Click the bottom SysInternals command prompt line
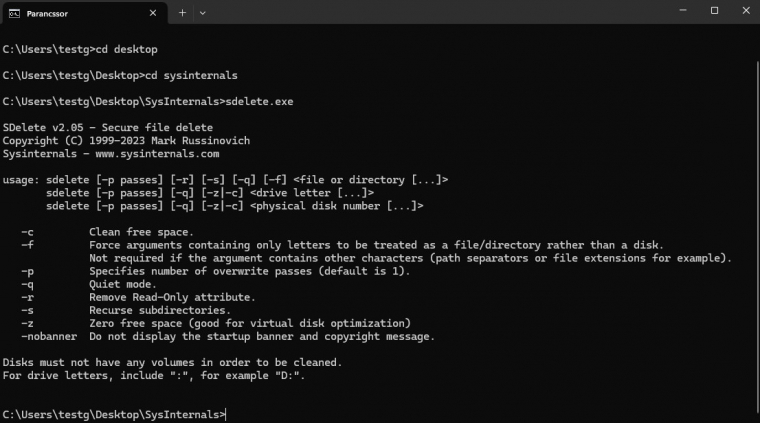The width and height of the screenshot is (760, 423). tap(114, 414)
